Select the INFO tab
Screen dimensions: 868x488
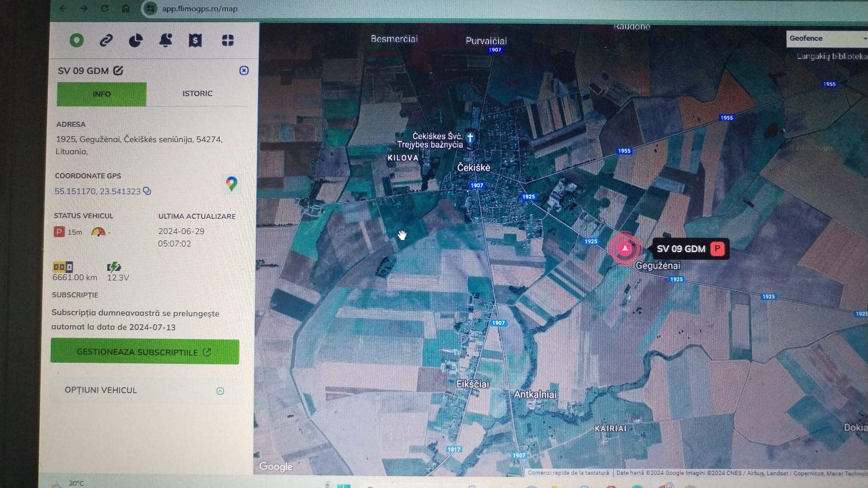click(x=102, y=94)
